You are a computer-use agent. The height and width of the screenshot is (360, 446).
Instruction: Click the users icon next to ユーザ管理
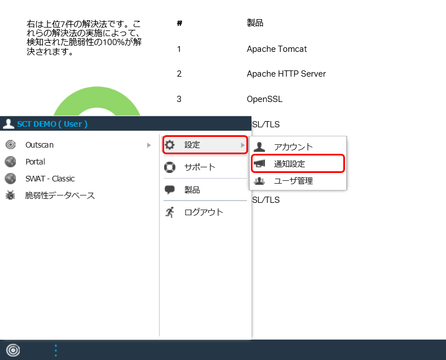[x=260, y=181]
